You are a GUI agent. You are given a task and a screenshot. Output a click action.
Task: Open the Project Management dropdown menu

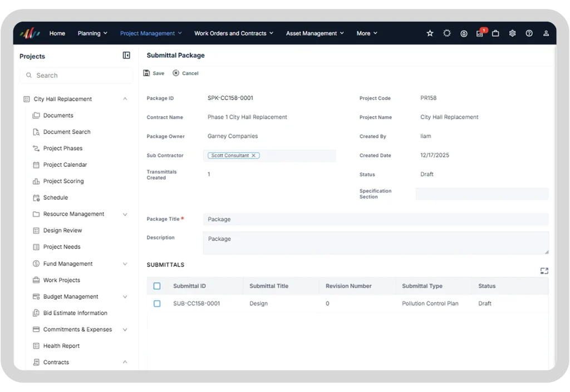pos(151,33)
